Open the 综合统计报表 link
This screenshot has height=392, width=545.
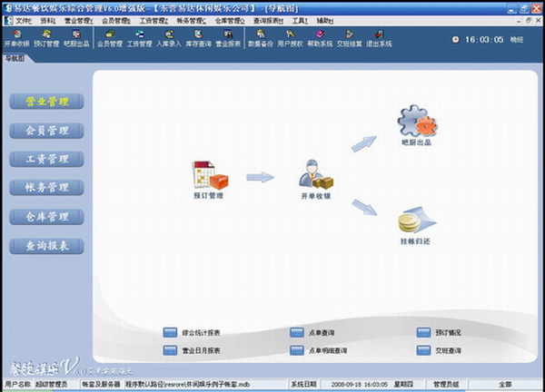[202, 333]
